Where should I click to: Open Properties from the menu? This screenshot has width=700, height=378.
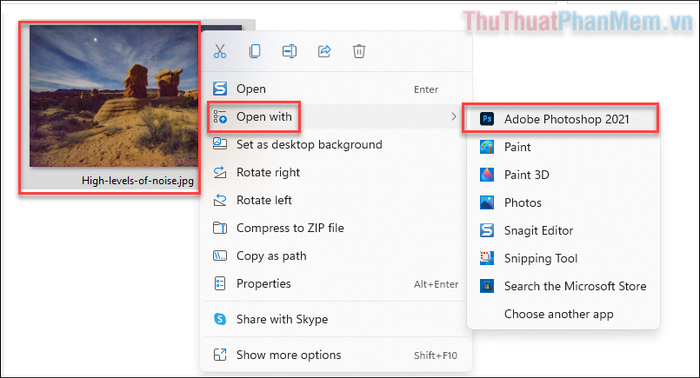click(336, 283)
